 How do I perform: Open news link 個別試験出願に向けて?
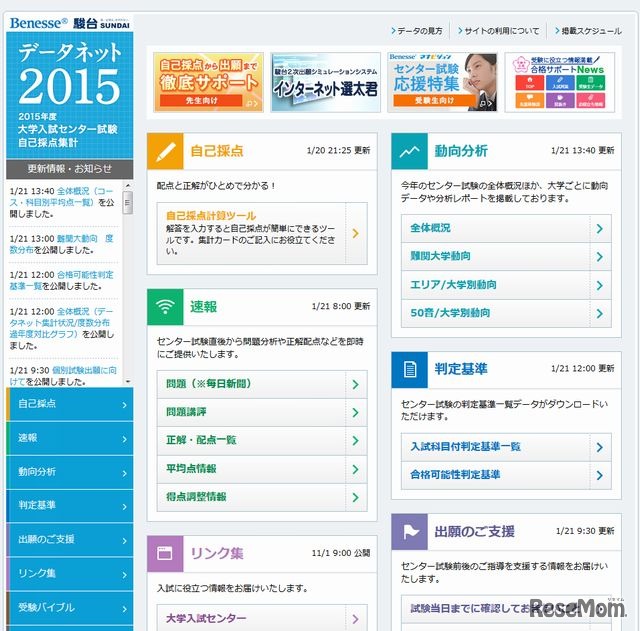pos(63,376)
